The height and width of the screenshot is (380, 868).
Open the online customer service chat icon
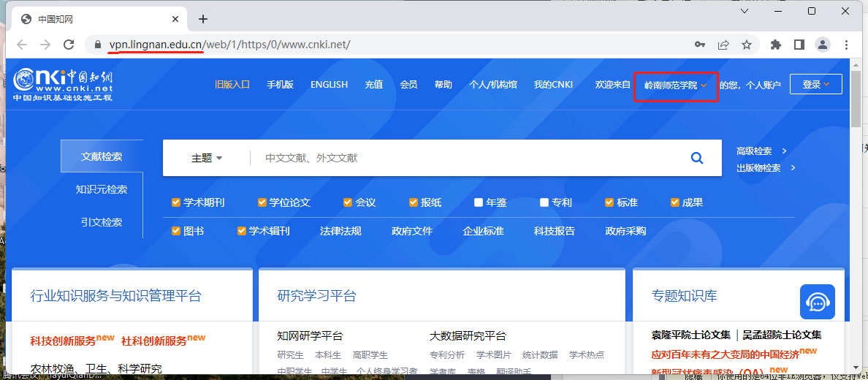[817, 302]
